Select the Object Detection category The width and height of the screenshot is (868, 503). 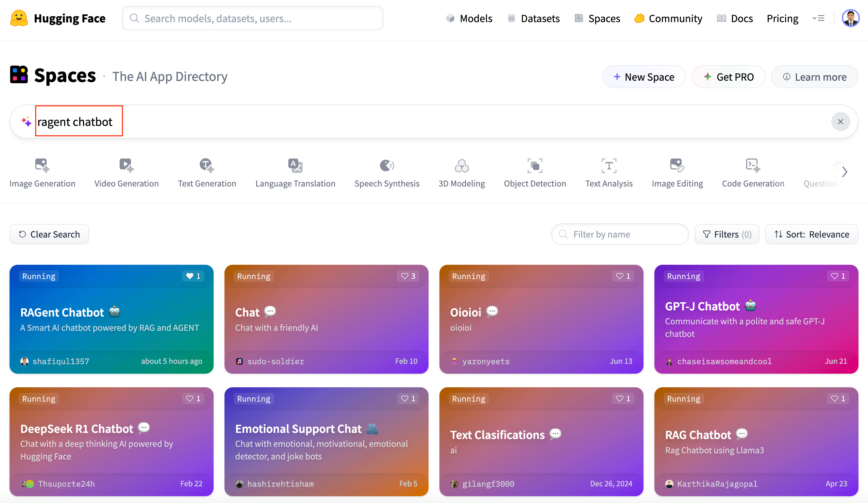535,173
